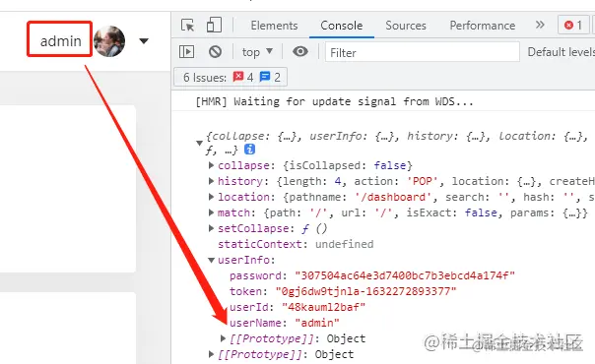Screen dimensions: 595x364
Task: Expand the setCollapse function
Action: [x=212, y=228]
